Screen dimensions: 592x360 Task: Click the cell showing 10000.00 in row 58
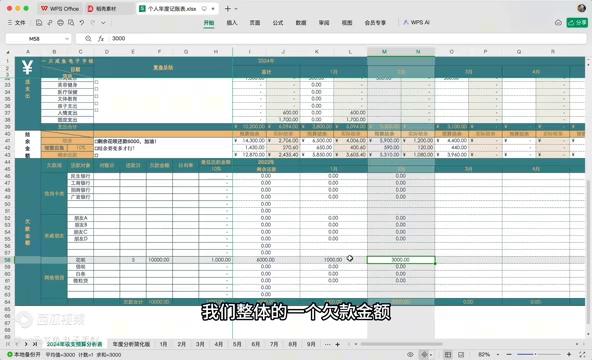click(159, 260)
